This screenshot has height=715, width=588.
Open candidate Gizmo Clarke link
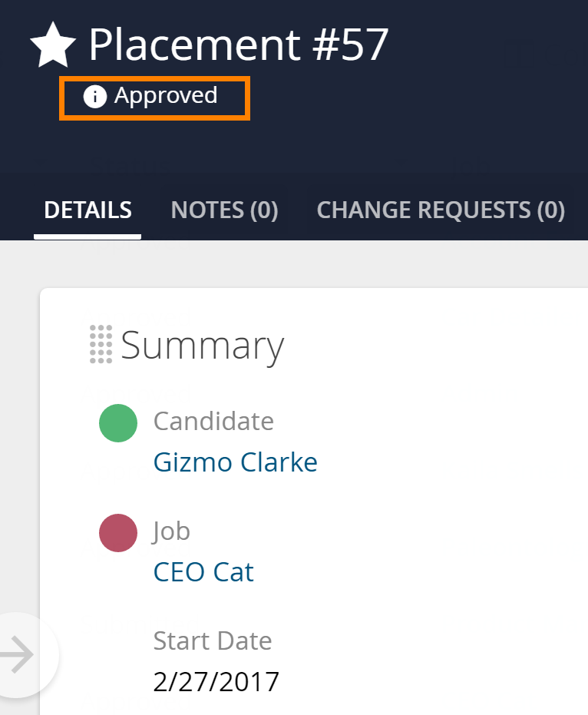pos(235,462)
